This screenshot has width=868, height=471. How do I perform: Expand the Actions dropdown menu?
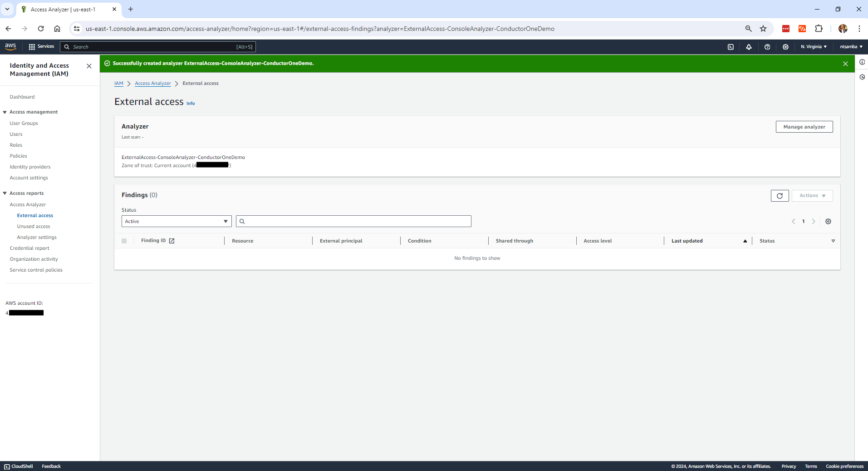[812, 195]
